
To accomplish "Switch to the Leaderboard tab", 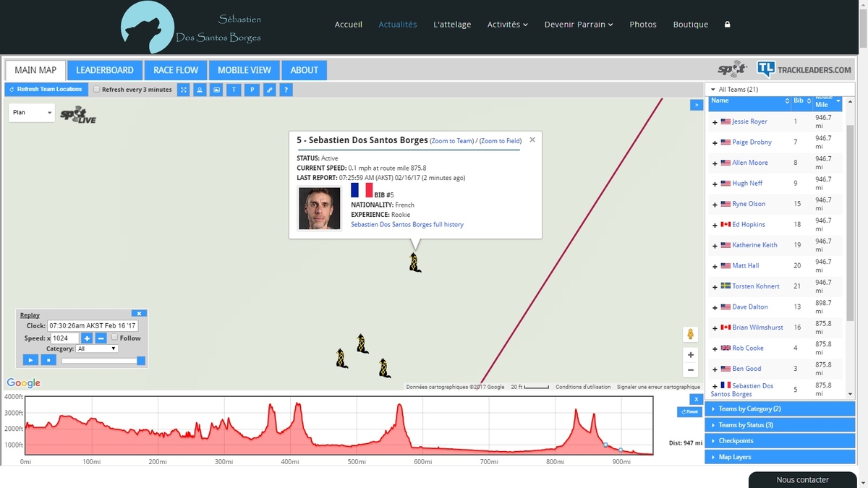I will (x=105, y=70).
